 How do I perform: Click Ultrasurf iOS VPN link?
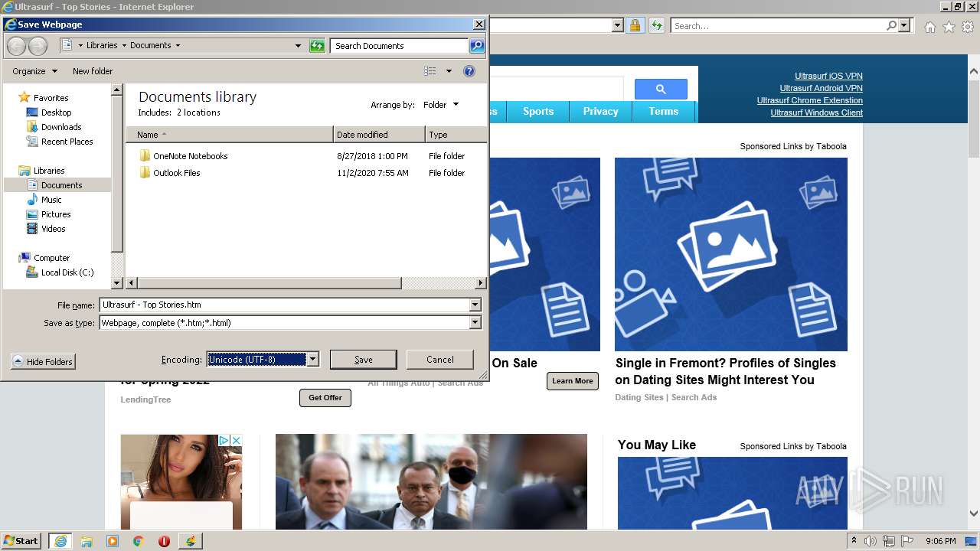828,76
